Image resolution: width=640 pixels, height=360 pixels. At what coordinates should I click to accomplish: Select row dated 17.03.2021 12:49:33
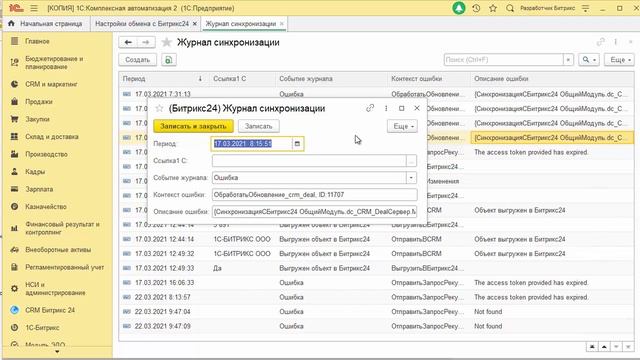click(376, 268)
